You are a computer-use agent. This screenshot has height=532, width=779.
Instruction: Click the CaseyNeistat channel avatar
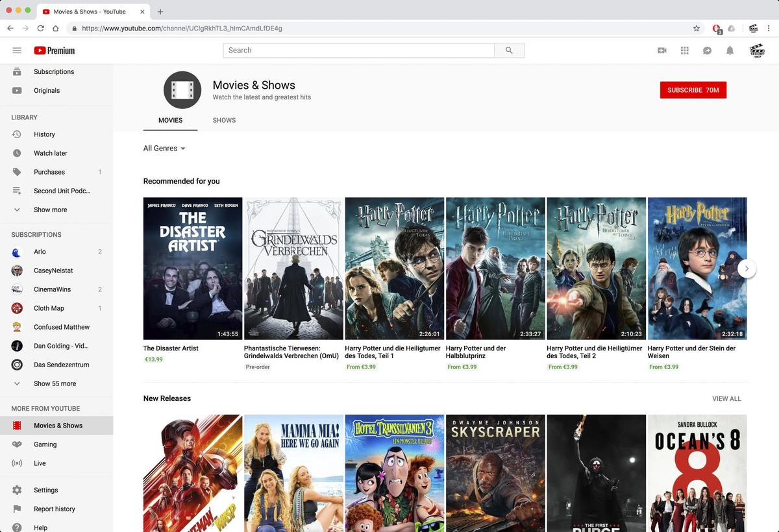17,271
